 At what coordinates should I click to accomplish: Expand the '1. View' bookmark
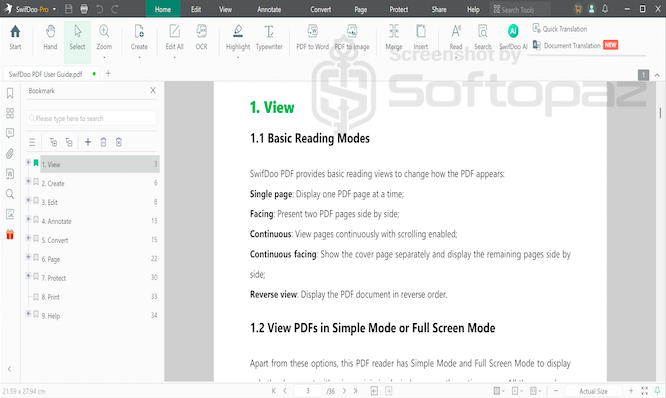28,162
